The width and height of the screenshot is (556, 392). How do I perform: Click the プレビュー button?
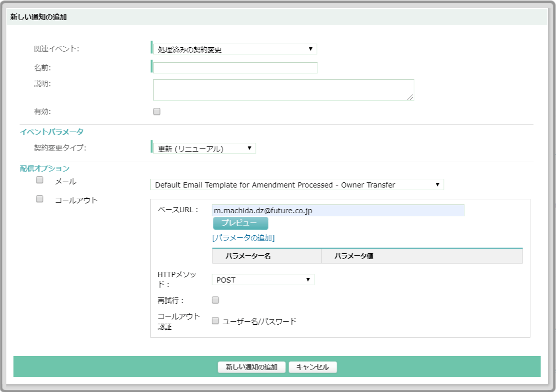(240, 223)
